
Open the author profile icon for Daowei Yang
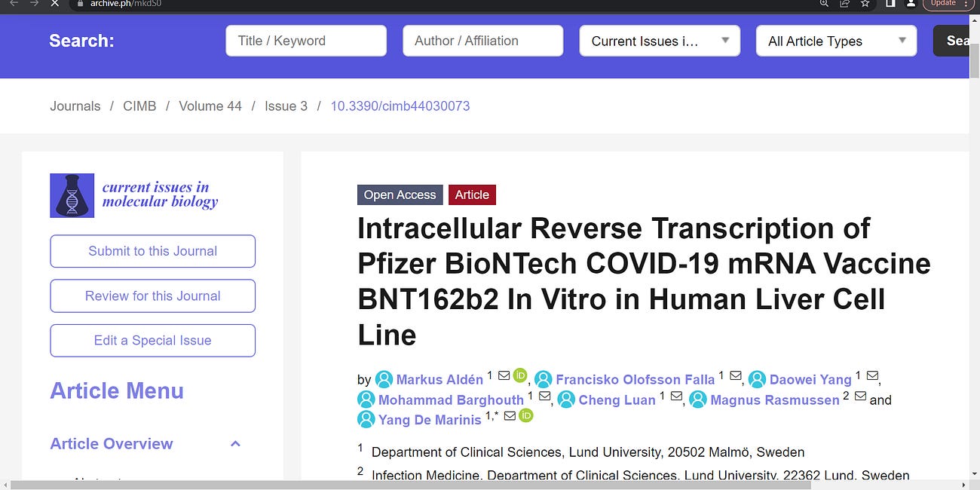(757, 379)
